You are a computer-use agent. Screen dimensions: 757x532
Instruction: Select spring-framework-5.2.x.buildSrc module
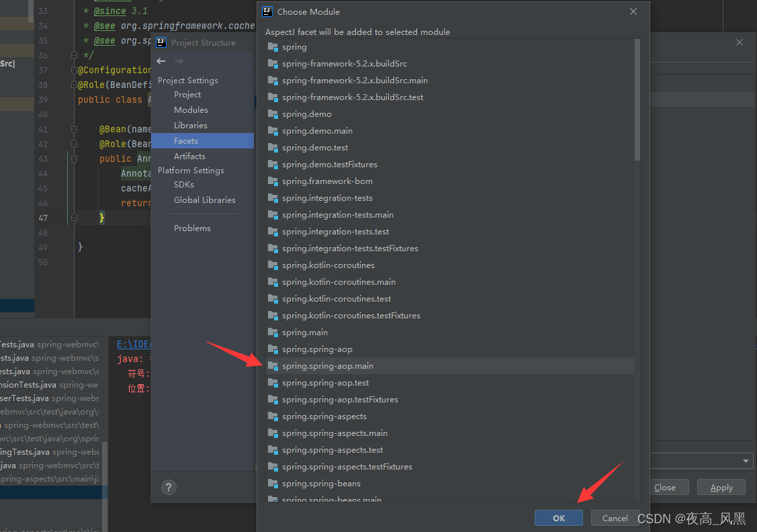click(x=449, y=64)
